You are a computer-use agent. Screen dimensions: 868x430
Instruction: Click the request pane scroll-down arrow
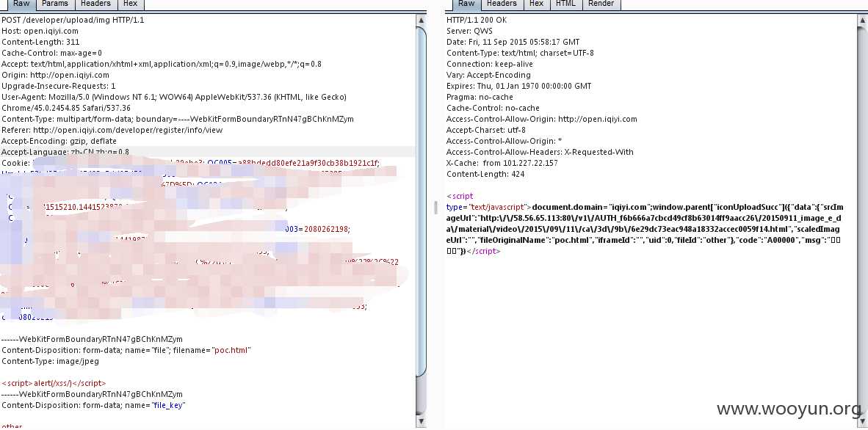click(422, 421)
